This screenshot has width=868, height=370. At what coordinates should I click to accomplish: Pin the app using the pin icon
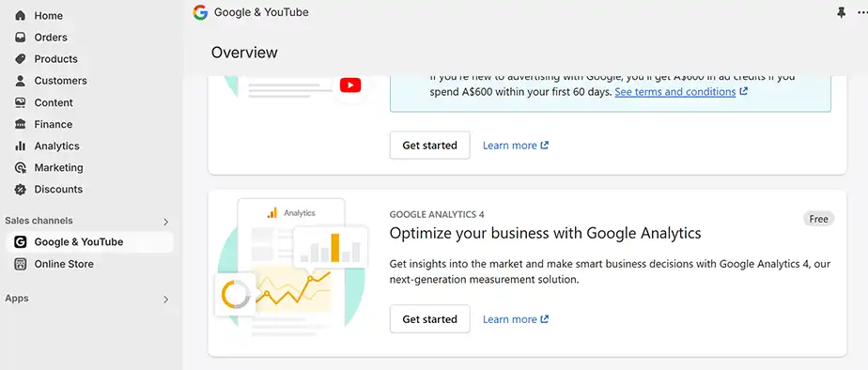pos(841,12)
